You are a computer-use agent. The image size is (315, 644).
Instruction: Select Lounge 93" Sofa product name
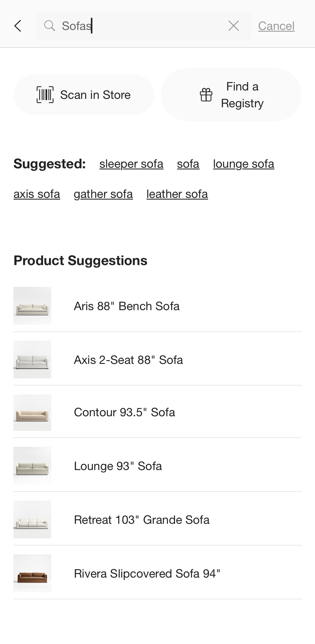click(118, 466)
